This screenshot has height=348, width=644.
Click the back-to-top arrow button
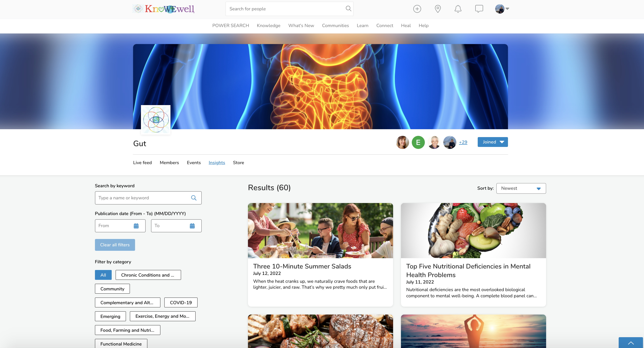(631, 343)
